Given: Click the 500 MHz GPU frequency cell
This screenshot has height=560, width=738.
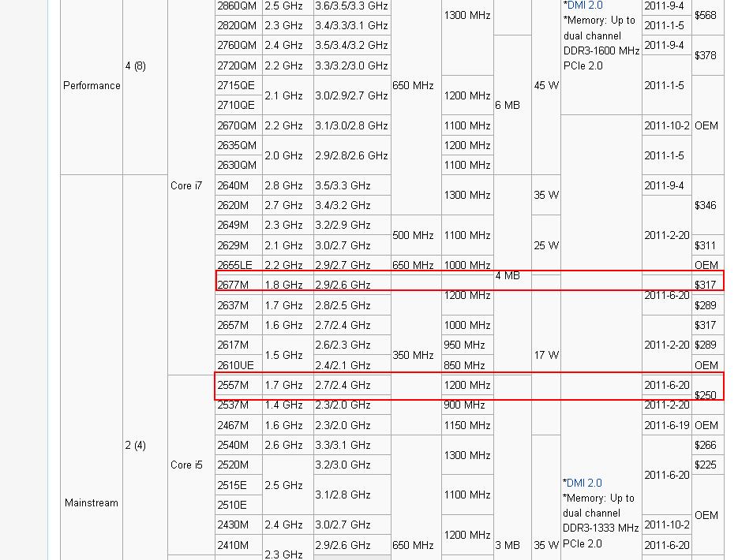Looking at the screenshot, I should click(416, 235).
